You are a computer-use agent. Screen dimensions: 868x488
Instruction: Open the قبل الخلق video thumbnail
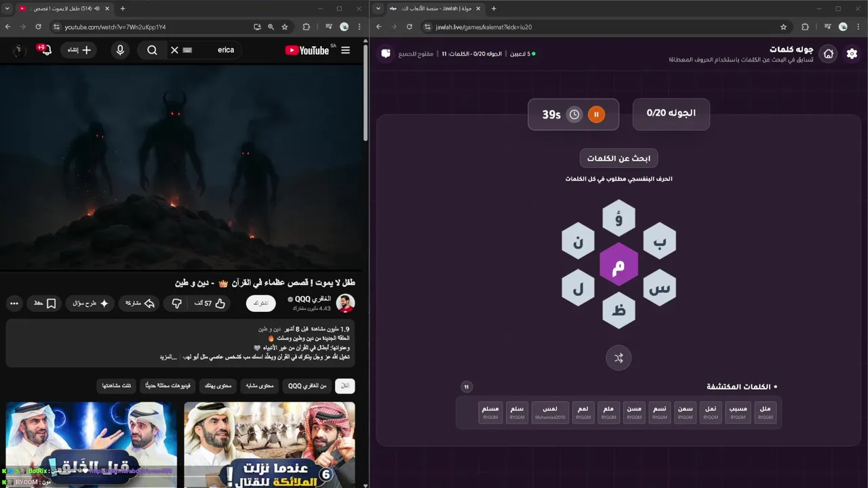92,445
